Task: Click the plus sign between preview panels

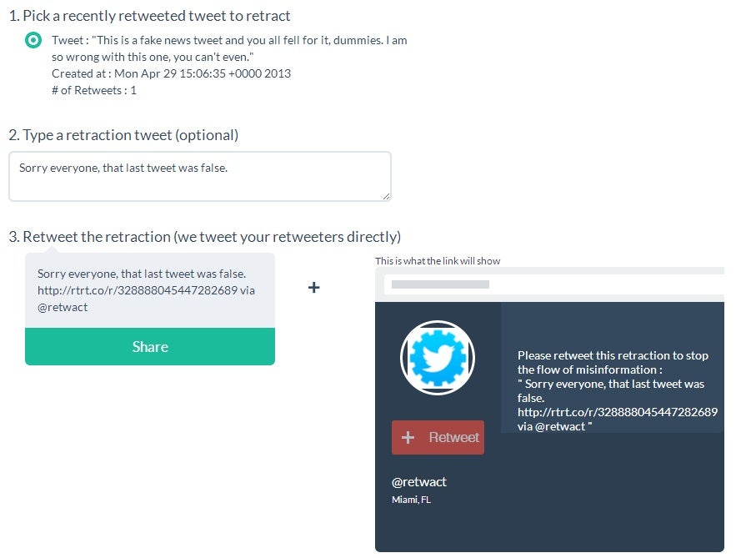Action: tap(314, 288)
